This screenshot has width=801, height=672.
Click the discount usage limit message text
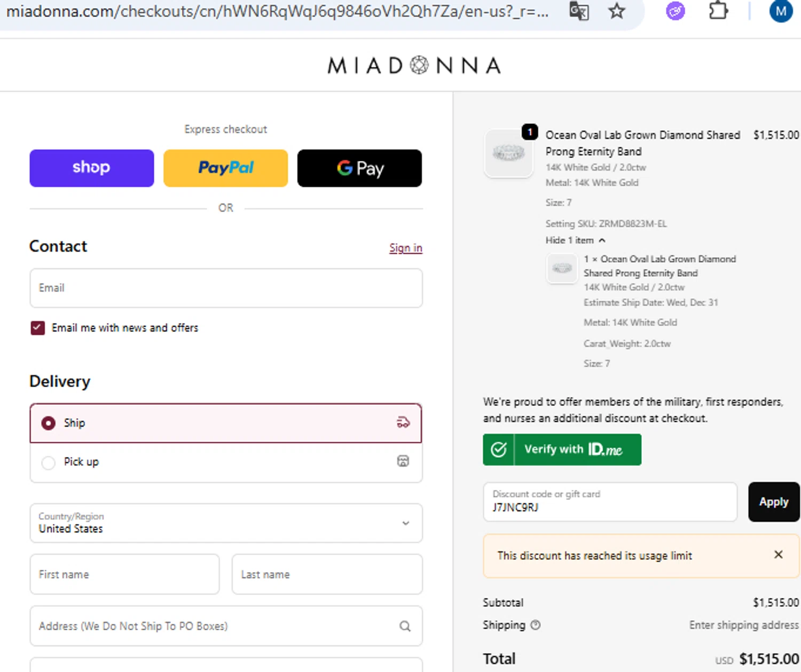click(594, 556)
